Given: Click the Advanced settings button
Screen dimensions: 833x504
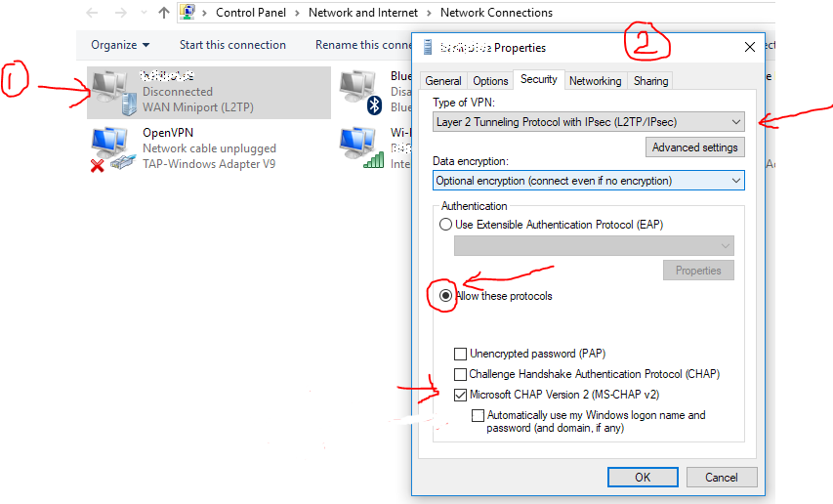Looking at the screenshot, I should tap(694, 147).
